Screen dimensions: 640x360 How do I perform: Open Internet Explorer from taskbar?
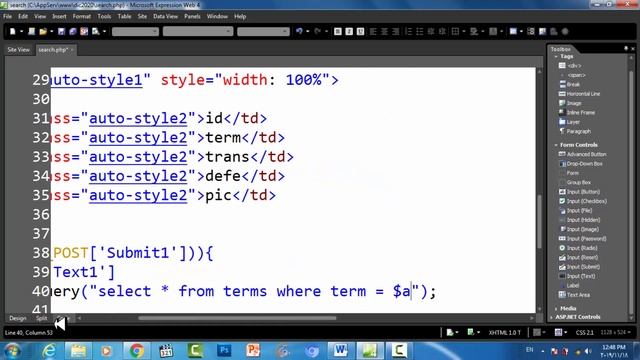tap(49, 351)
